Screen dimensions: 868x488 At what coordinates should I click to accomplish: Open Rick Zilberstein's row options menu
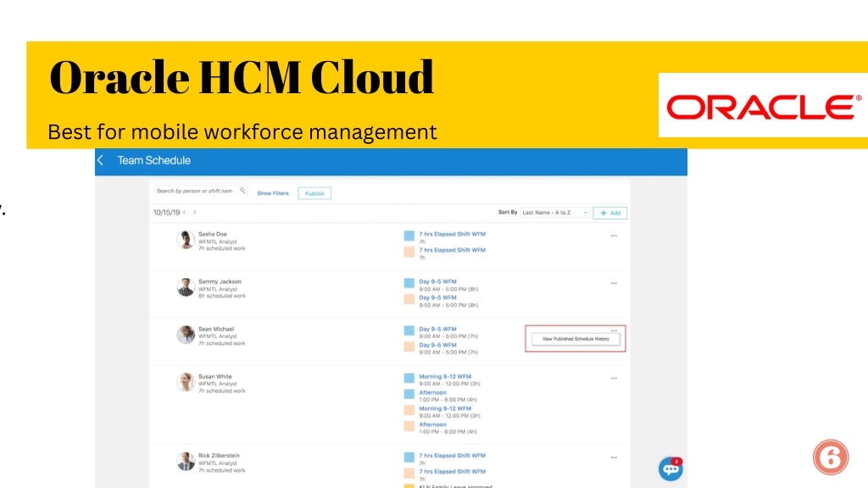pos(614,457)
